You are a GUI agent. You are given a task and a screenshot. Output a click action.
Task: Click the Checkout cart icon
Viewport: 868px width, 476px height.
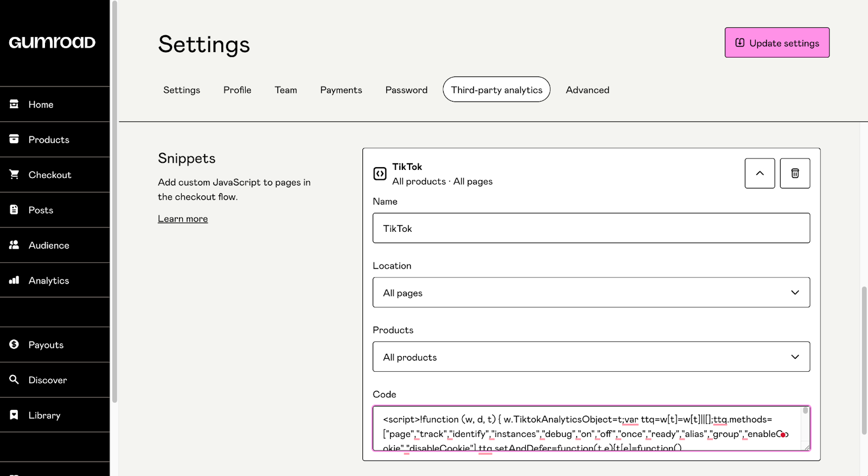click(x=14, y=174)
